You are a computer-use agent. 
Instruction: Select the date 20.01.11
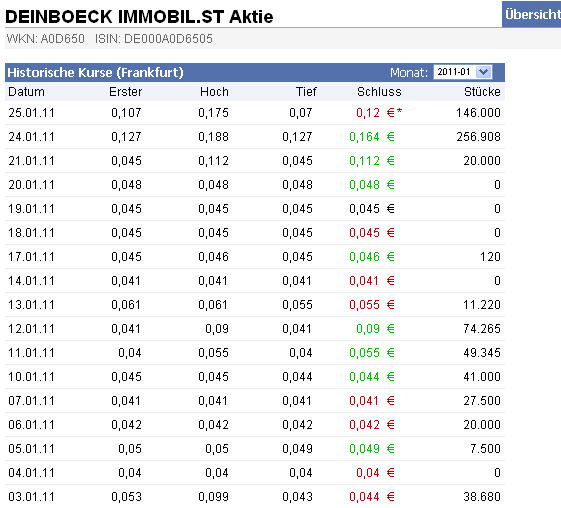click(31, 185)
